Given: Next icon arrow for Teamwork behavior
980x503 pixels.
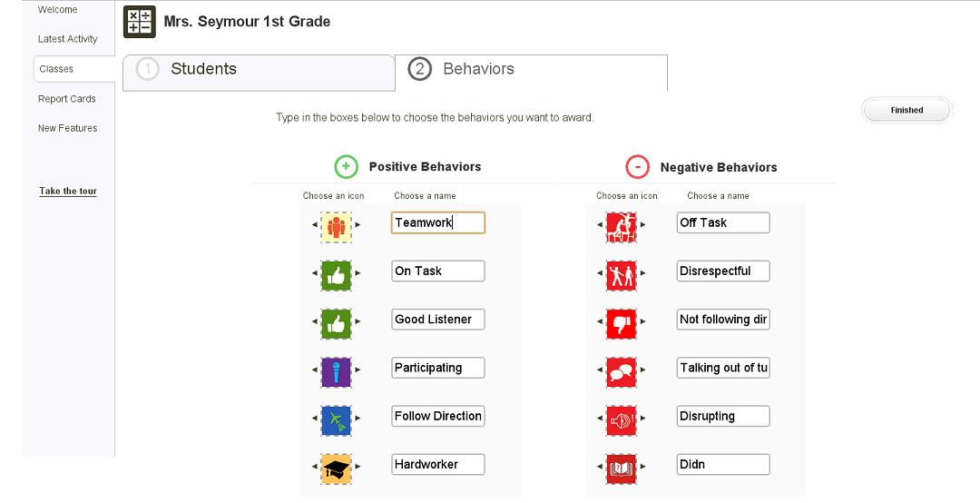Looking at the screenshot, I should 358,224.
